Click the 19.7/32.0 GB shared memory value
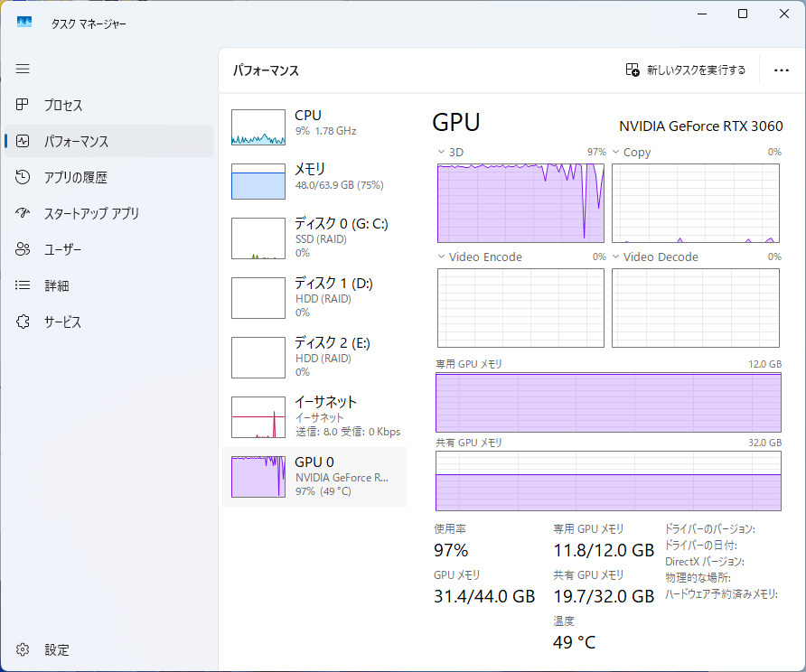The height and width of the screenshot is (672, 806). click(x=604, y=596)
